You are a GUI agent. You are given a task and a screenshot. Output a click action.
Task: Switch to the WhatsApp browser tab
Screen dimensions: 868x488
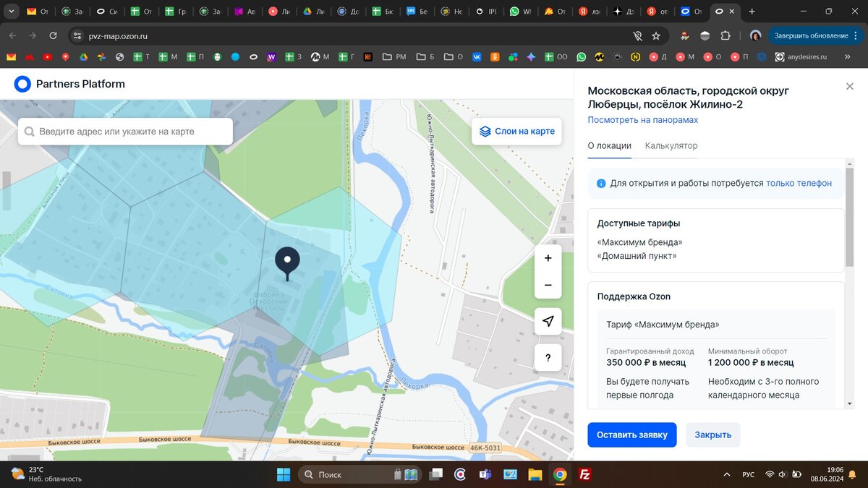(x=519, y=12)
